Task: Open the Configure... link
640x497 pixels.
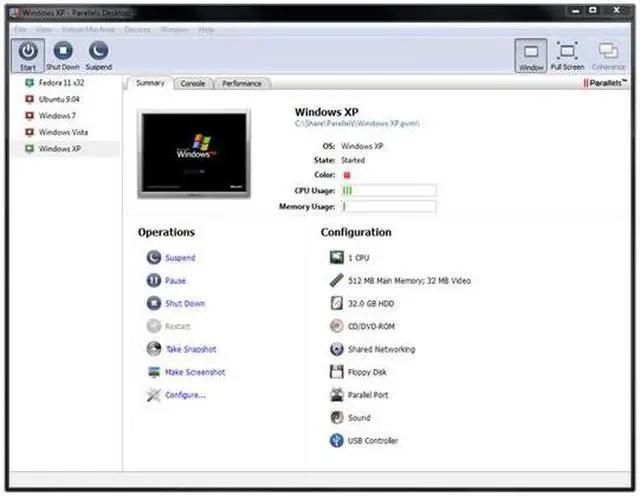Action: tap(185, 395)
